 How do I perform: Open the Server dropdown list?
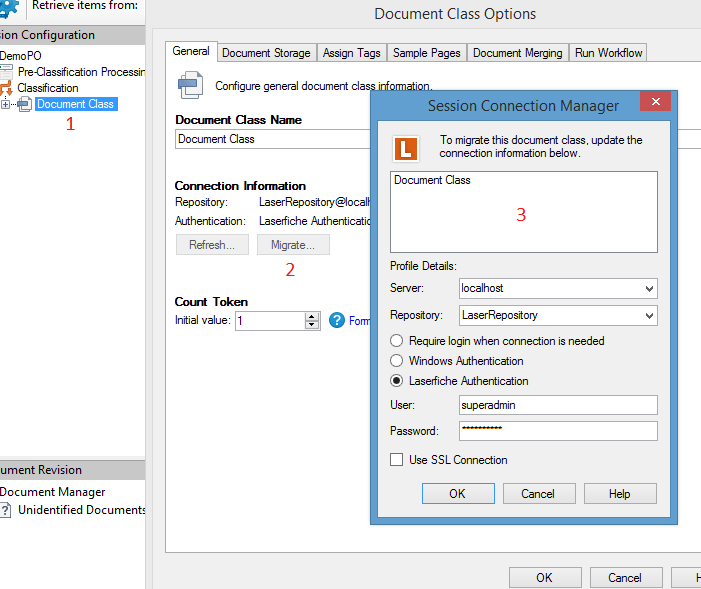650,288
